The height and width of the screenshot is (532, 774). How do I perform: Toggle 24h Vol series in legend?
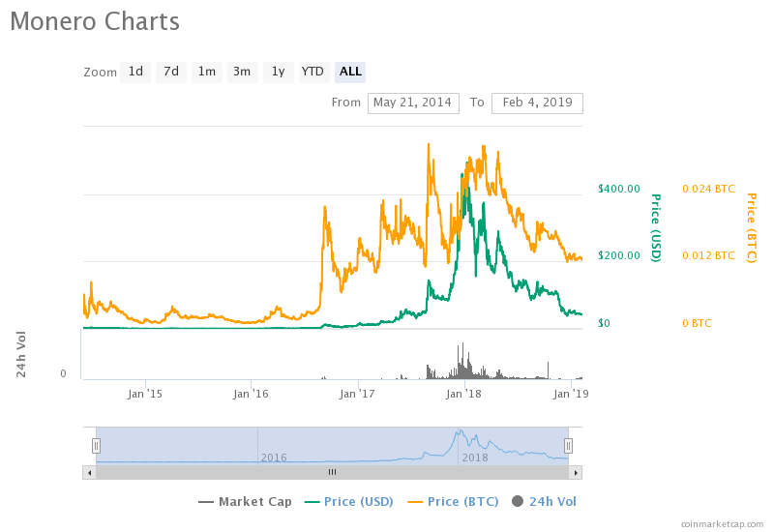[544, 502]
